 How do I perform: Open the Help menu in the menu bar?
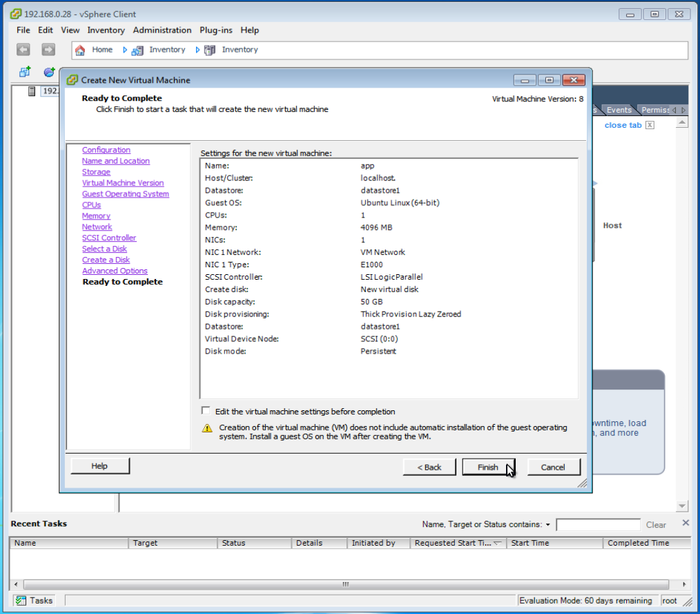pyautogui.click(x=249, y=30)
